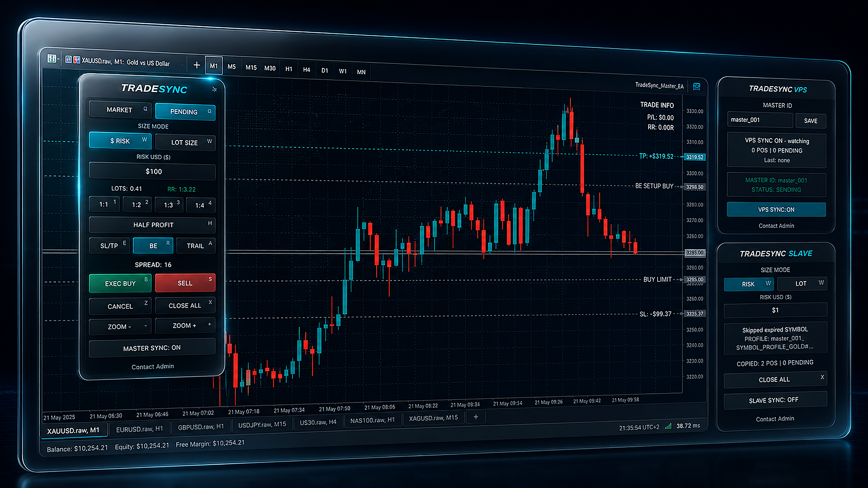Click CLOSE ALL in TradeSync master panel
The width and height of the screenshot is (868, 488).
(x=185, y=305)
